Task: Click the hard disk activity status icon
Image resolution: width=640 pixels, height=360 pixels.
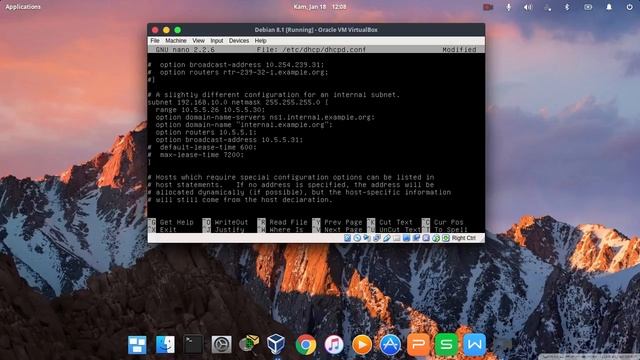Action: tap(347, 238)
